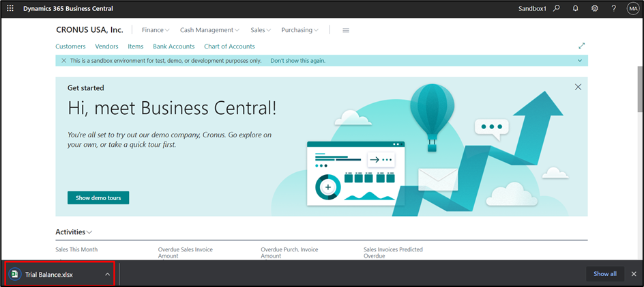Open the Trial Balance.xlsx download options caret

(107, 274)
